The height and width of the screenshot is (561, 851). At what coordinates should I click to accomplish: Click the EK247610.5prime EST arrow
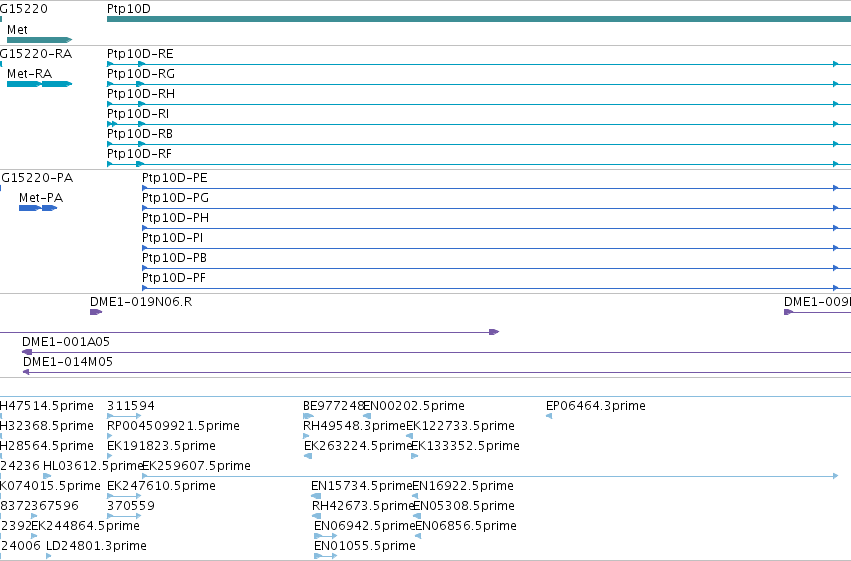coord(124,496)
